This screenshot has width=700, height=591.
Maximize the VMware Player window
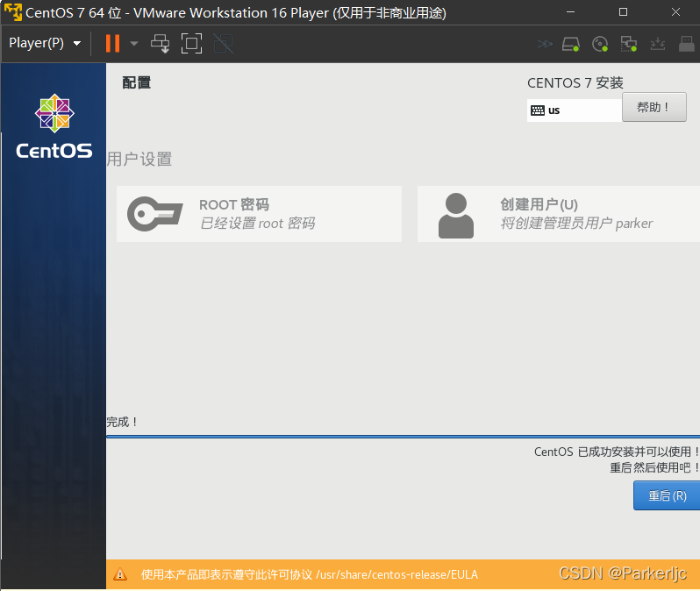tap(623, 12)
